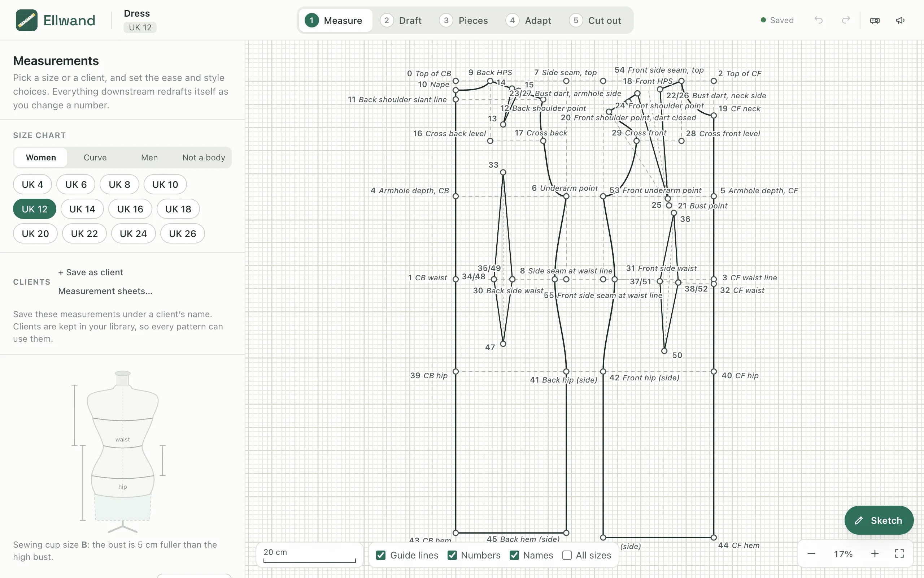Viewport: 924px width, 578px height.
Task: Pick size UK 4
Action: [x=32, y=184]
